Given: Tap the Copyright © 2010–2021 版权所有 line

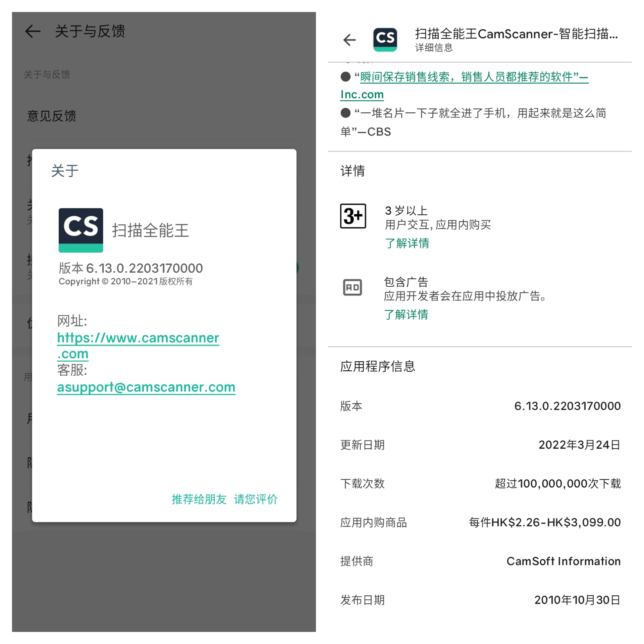Looking at the screenshot, I should pyautogui.click(x=126, y=281).
